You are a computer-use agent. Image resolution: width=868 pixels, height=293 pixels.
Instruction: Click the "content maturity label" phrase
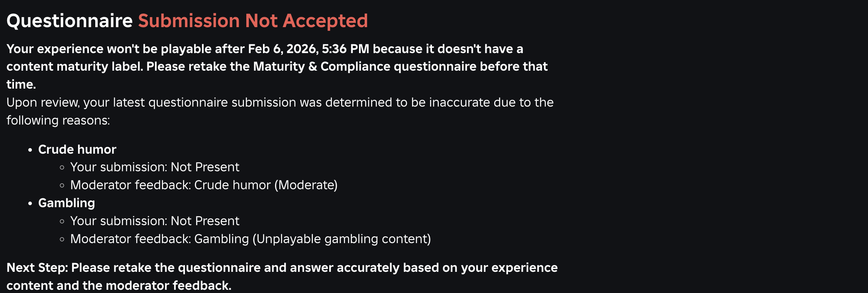point(75,66)
